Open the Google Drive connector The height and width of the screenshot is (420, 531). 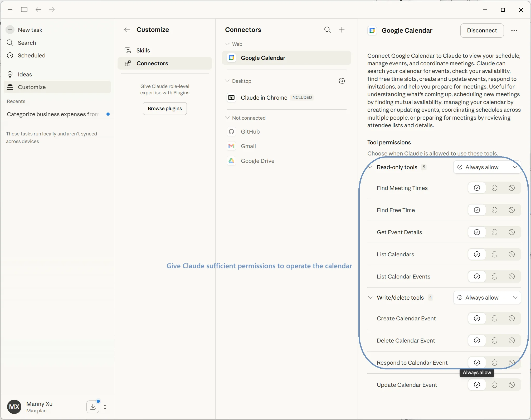click(x=257, y=161)
